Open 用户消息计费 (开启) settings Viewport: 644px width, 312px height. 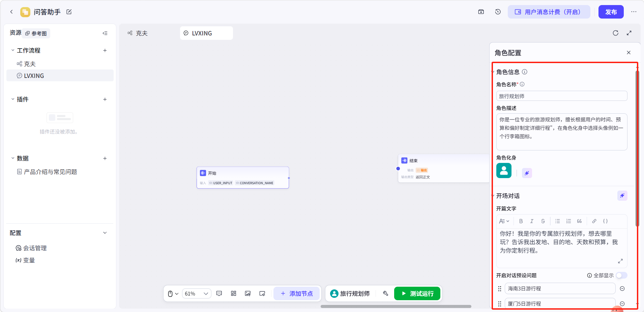coord(549,12)
